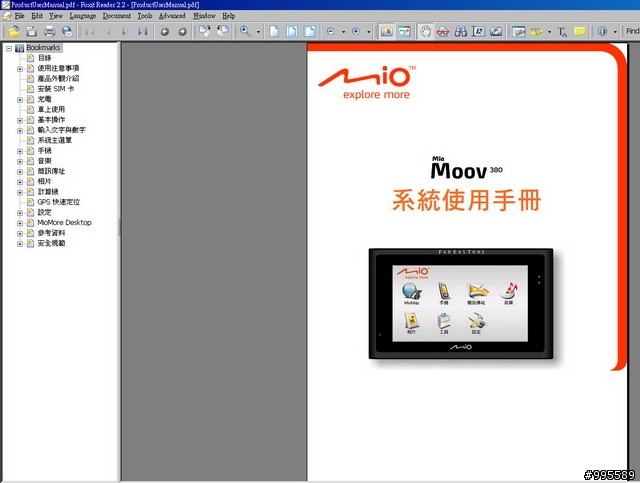Open the 系統主選單 bookmark
The width and height of the screenshot is (640, 483).
(x=55, y=140)
